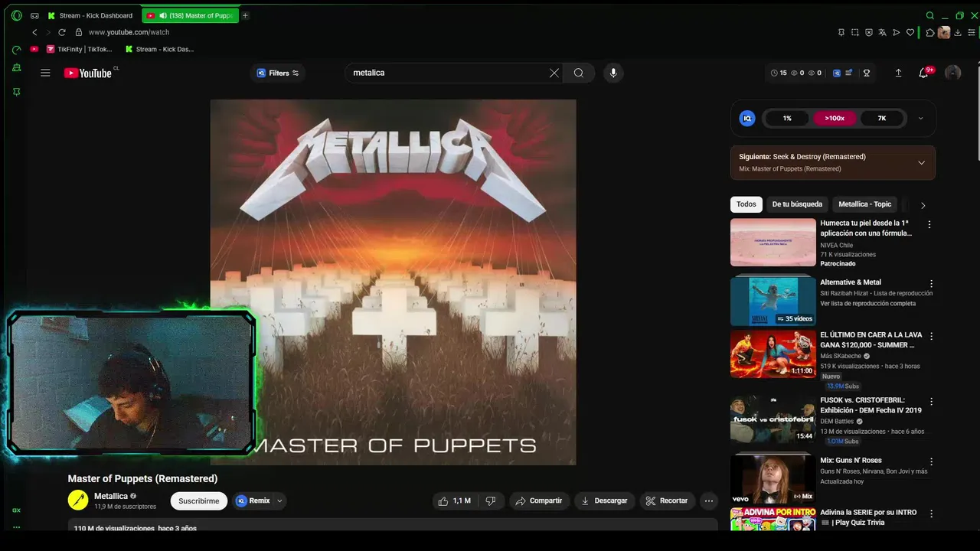Open browser downloads icon
The image size is (980, 551).
point(958,32)
